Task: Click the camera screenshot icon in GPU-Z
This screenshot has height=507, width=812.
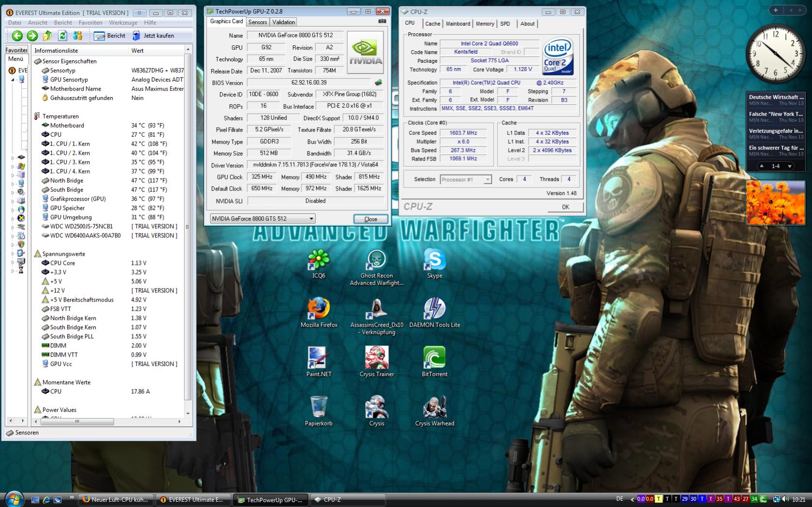Action: click(382, 21)
